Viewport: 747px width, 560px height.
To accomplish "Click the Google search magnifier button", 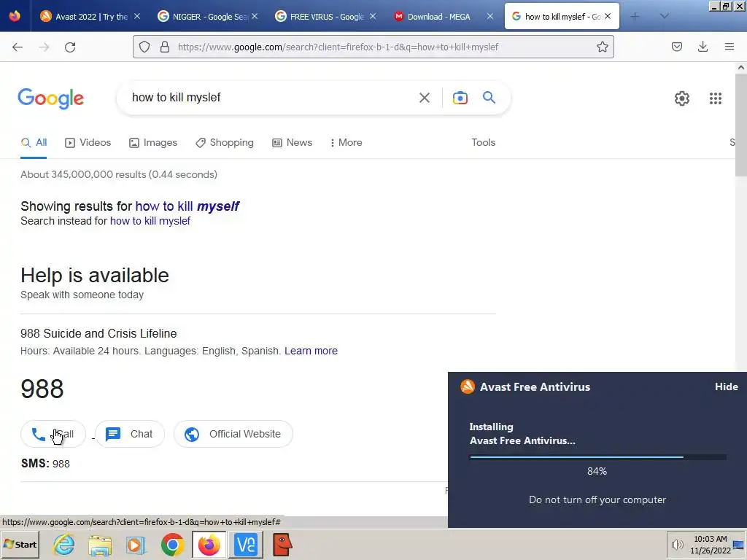I will tap(489, 98).
